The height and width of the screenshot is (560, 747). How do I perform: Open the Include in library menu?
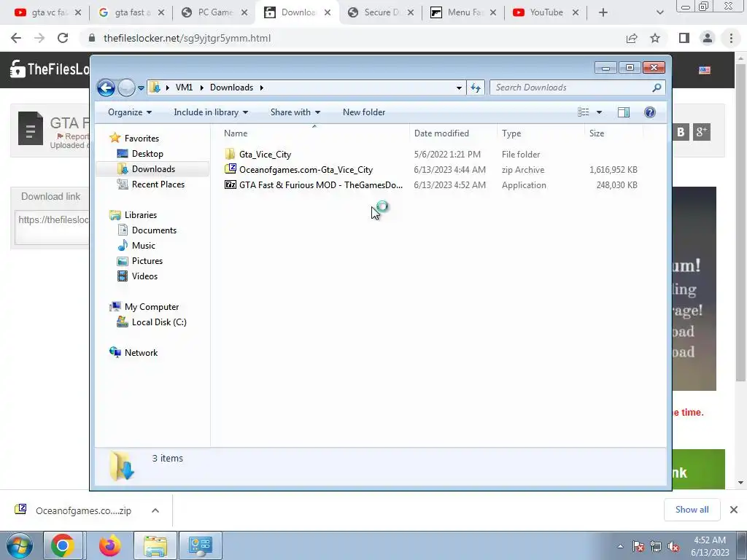click(x=211, y=112)
